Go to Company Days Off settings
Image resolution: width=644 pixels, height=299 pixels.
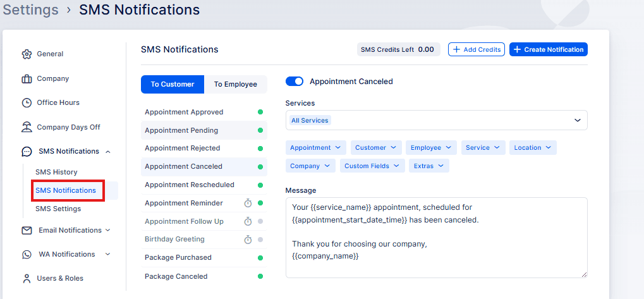[x=69, y=127]
